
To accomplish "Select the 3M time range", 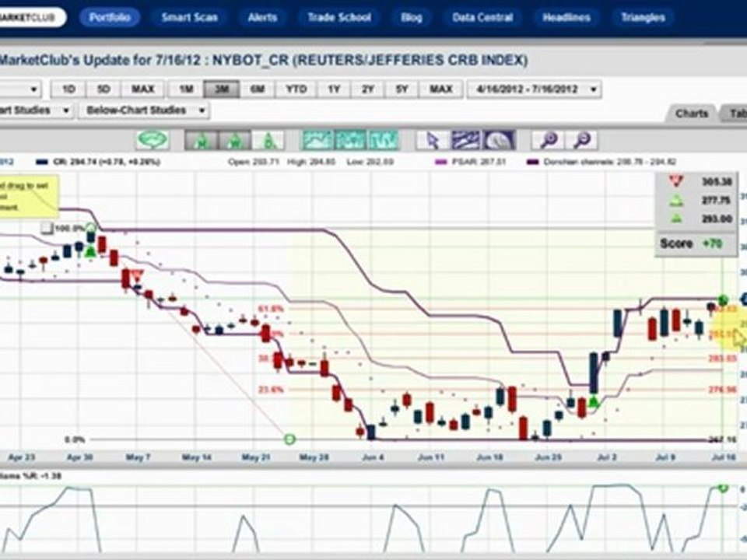I will tap(222, 89).
